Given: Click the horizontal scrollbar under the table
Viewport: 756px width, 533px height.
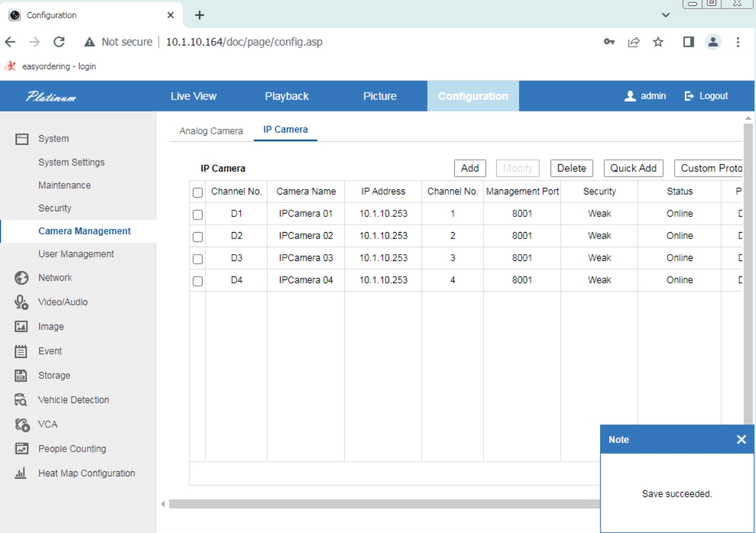Looking at the screenshot, I should (384, 504).
